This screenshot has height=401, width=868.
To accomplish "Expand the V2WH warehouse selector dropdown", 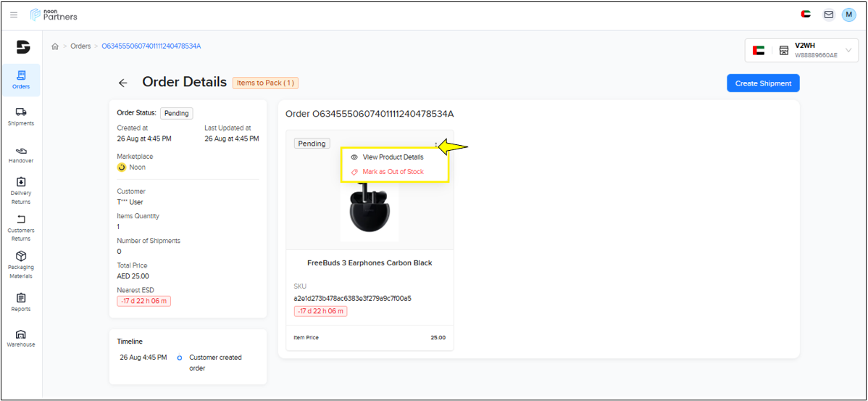I will coord(802,51).
